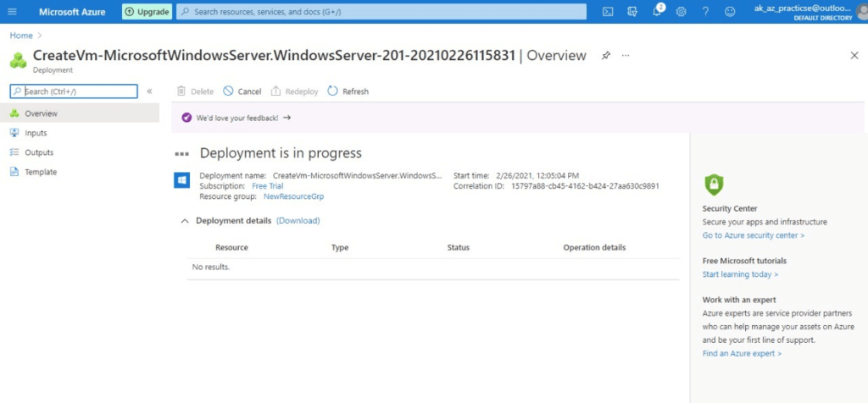The width and height of the screenshot is (868, 403).
Task: Open the Azure portal hamburger menu
Action: pos(12,12)
